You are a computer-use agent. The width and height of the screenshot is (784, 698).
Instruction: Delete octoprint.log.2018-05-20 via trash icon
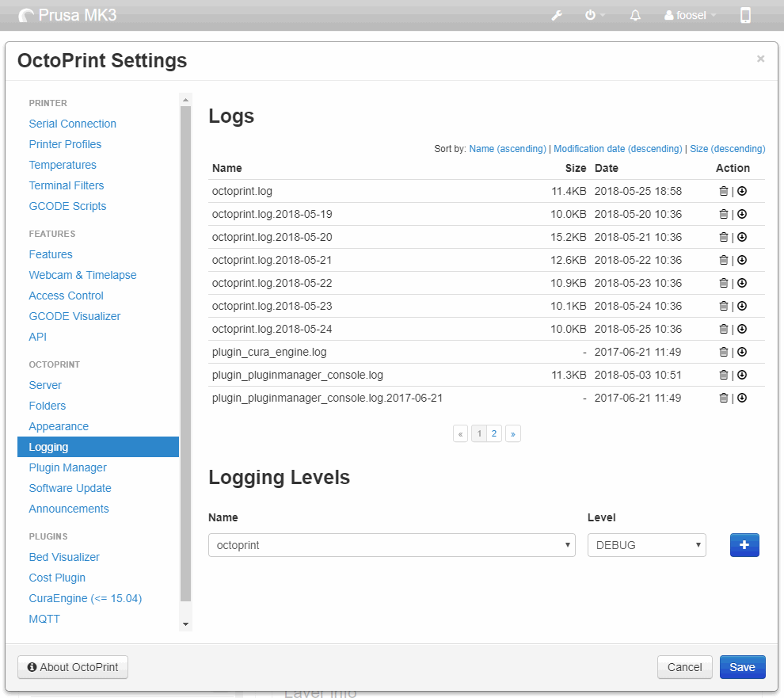pyautogui.click(x=724, y=237)
